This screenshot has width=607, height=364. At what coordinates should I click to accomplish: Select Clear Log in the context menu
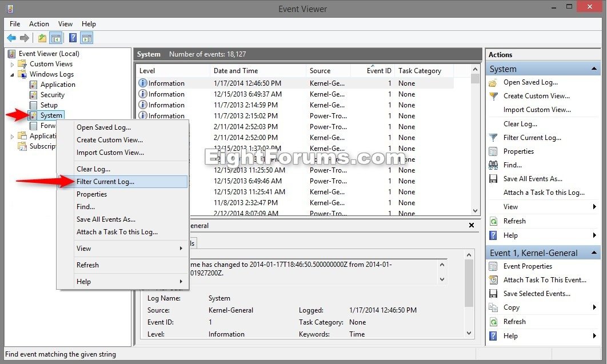coord(93,169)
